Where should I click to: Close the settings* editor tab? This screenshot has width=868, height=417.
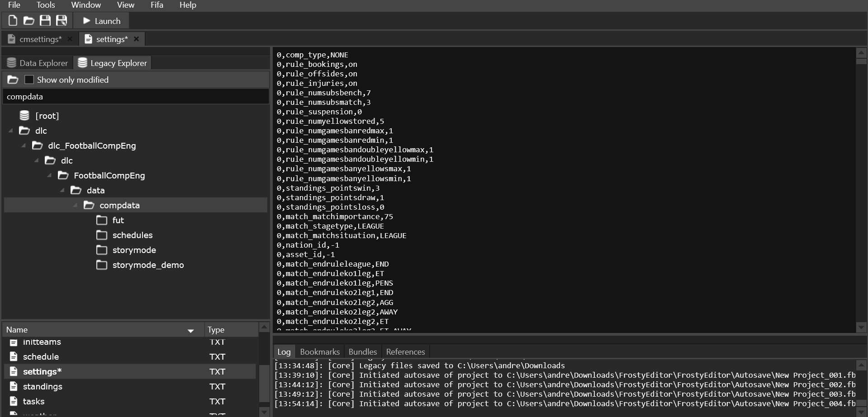(x=136, y=39)
